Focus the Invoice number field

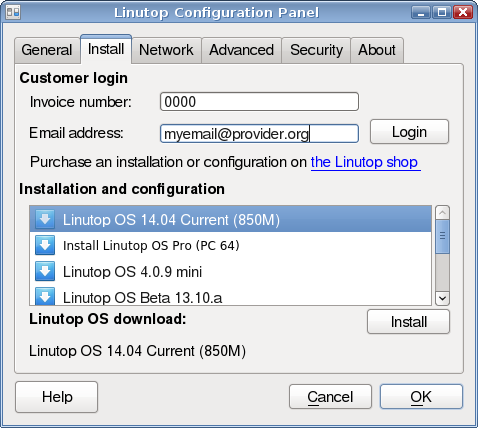[x=259, y=102]
